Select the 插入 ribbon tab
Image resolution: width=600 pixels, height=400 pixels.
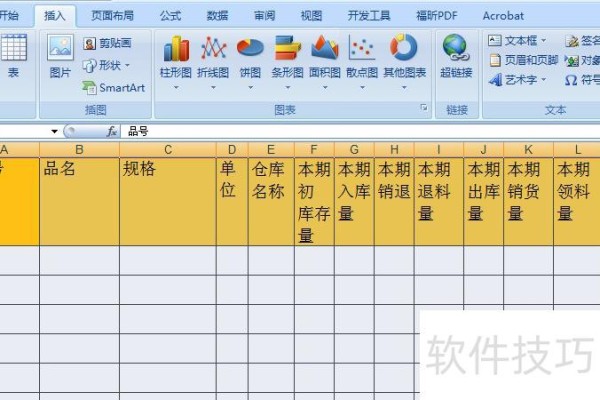55,16
